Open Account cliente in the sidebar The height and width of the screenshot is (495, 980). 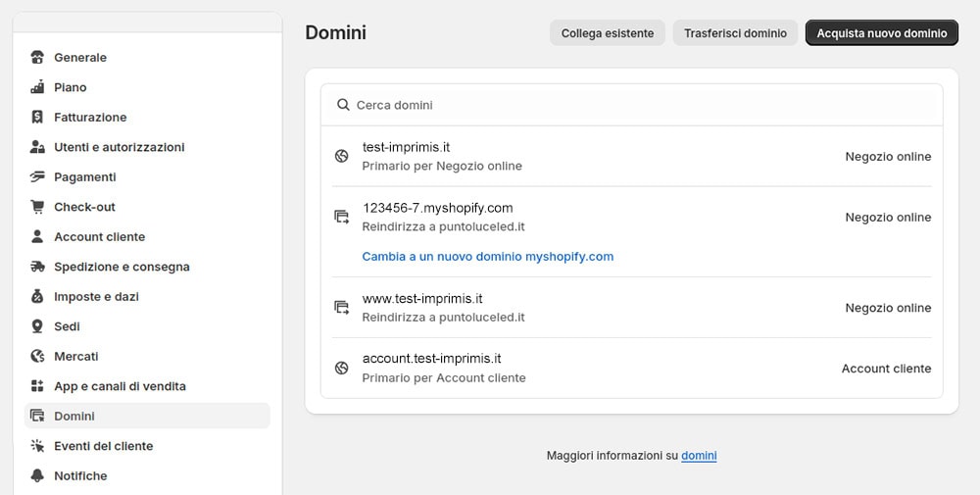point(147,237)
